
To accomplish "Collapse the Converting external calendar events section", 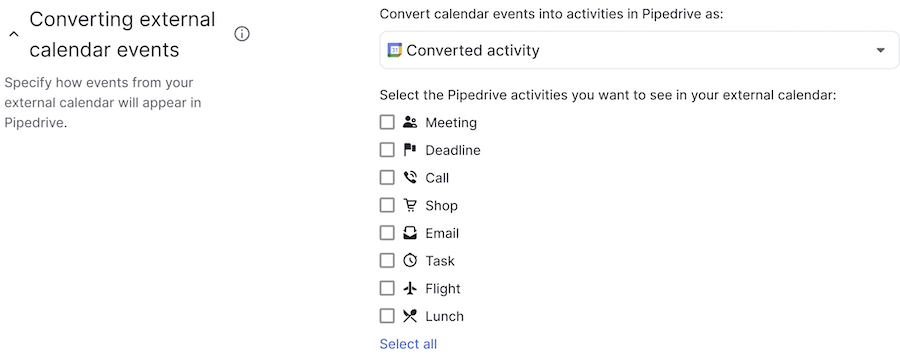I will click(14, 34).
